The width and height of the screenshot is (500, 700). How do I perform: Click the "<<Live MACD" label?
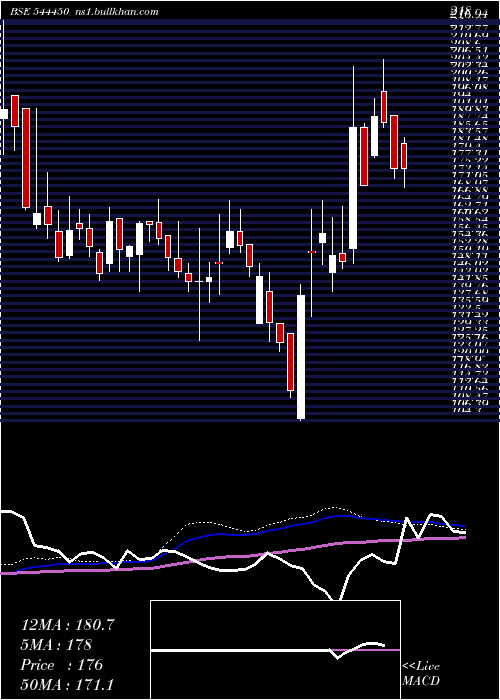click(421, 674)
